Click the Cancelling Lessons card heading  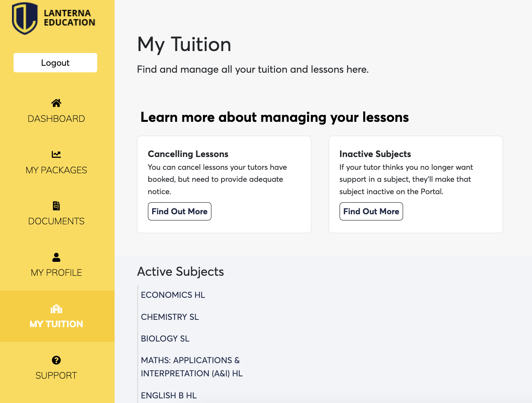188,154
